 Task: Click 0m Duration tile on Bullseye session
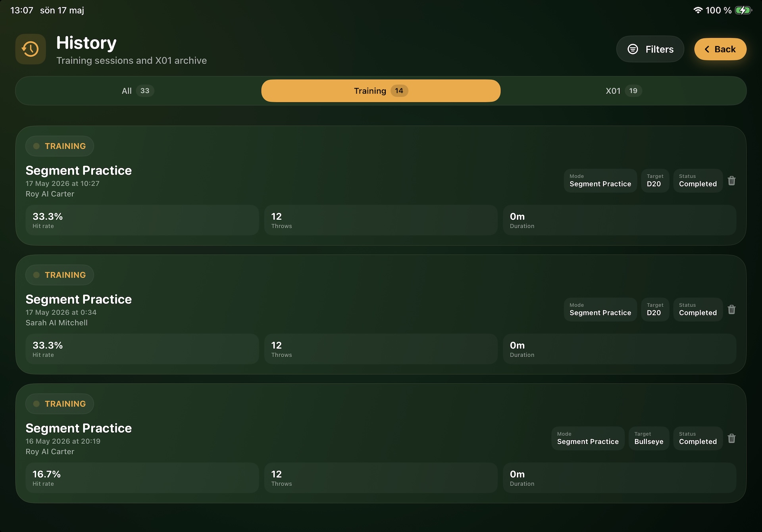(x=620, y=478)
